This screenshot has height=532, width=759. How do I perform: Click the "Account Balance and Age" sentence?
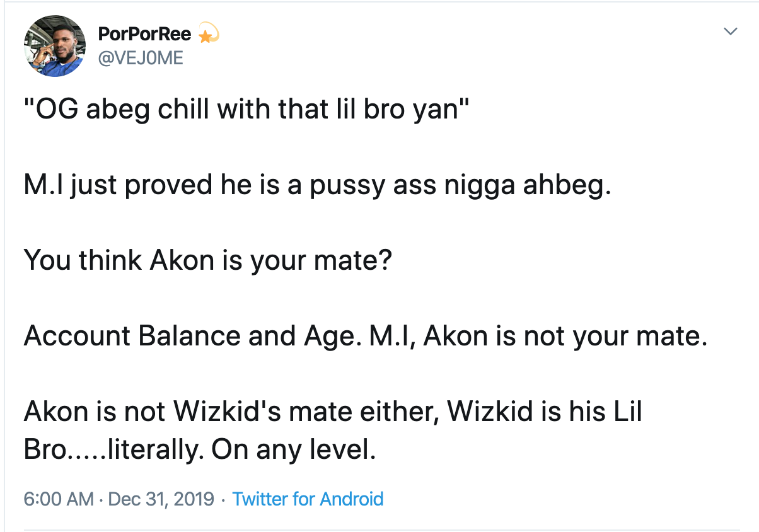(365, 336)
